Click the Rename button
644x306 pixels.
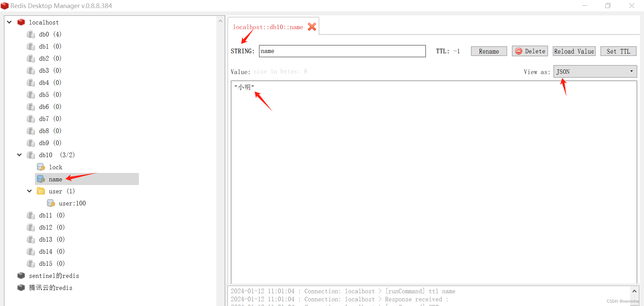point(489,51)
